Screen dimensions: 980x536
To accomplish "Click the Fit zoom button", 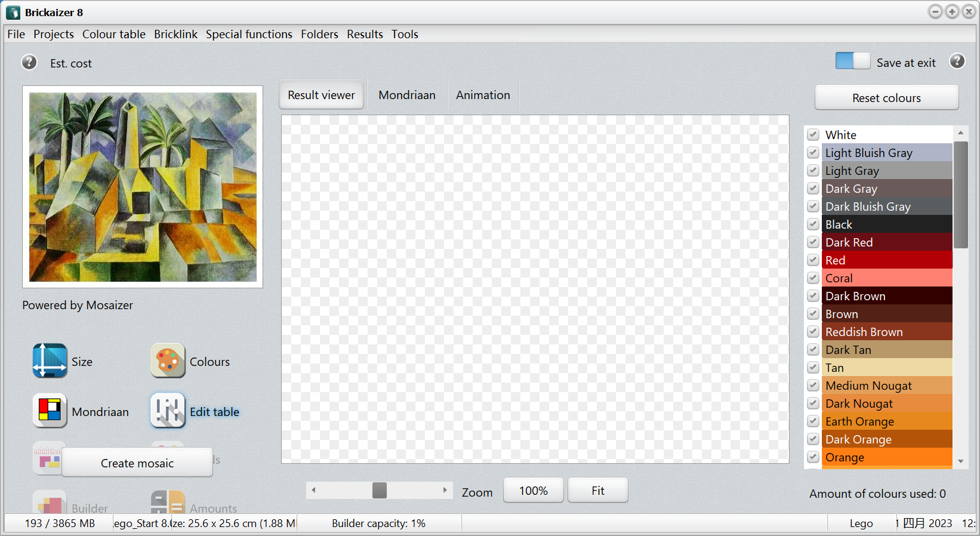I will click(598, 491).
